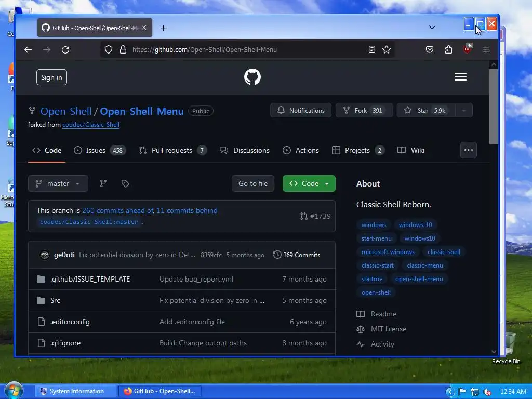The width and height of the screenshot is (532, 399).
Task: Click the Fork 391 button
Action: [364, 110]
